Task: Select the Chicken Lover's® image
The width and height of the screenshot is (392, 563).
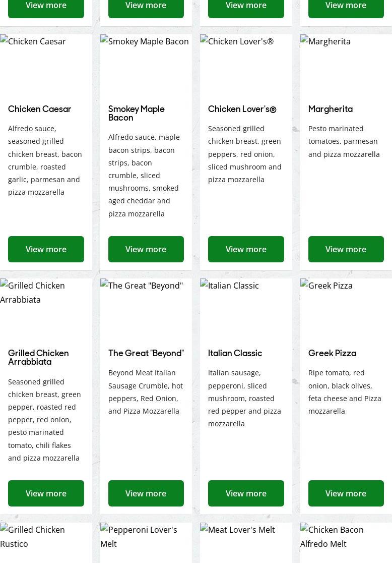Action: (246, 64)
